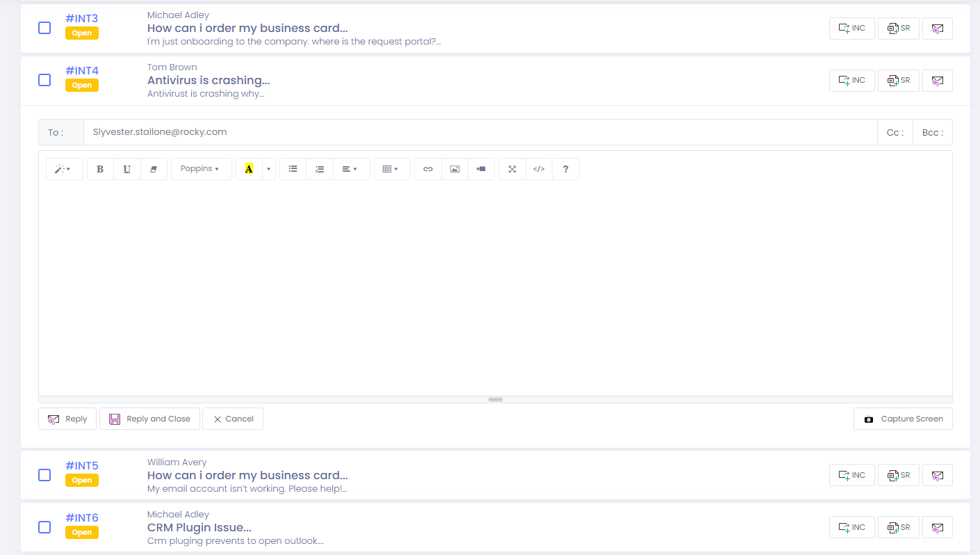Click the Reply and Close button
This screenshot has height=555, width=980.
pyautogui.click(x=149, y=419)
